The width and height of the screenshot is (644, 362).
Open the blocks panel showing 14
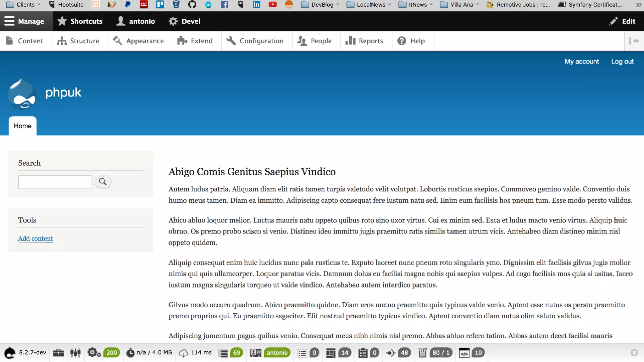pyautogui.click(x=331, y=353)
